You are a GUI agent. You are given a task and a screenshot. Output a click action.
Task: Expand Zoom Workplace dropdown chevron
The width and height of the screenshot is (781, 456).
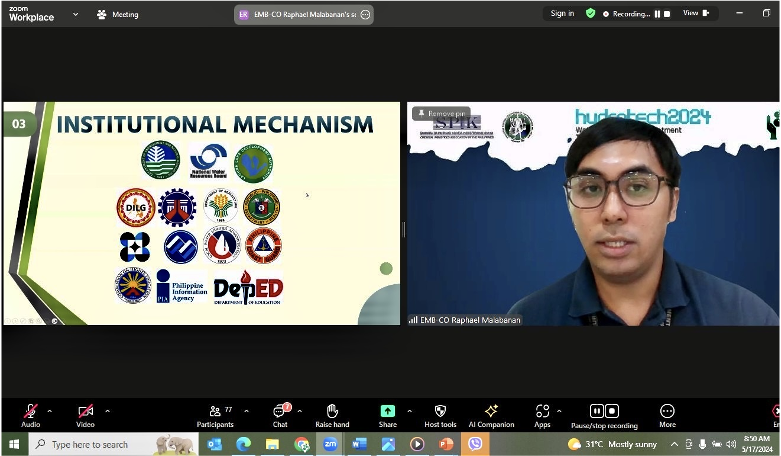(x=75, y=14)
